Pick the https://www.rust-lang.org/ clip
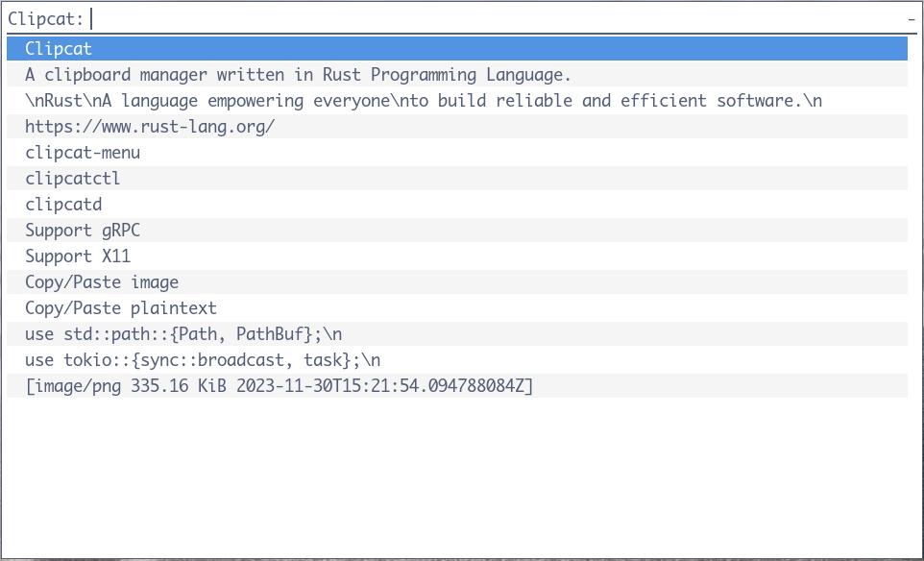 (x=456, y=126)
